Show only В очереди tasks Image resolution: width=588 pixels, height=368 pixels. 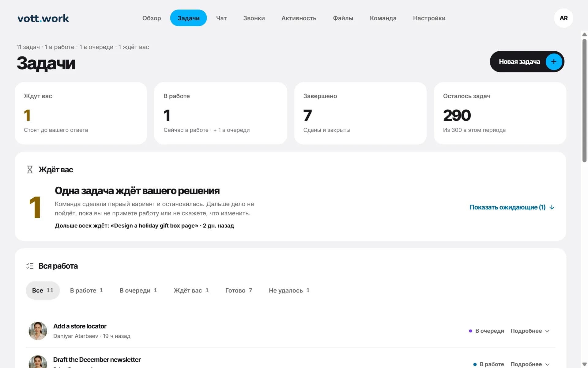(138, 290)
